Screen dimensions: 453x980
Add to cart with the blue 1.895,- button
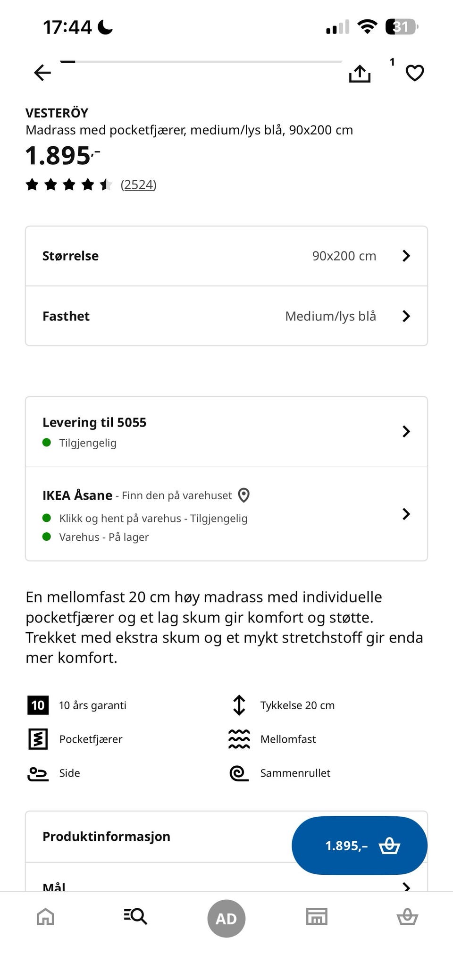click(360, 846)
